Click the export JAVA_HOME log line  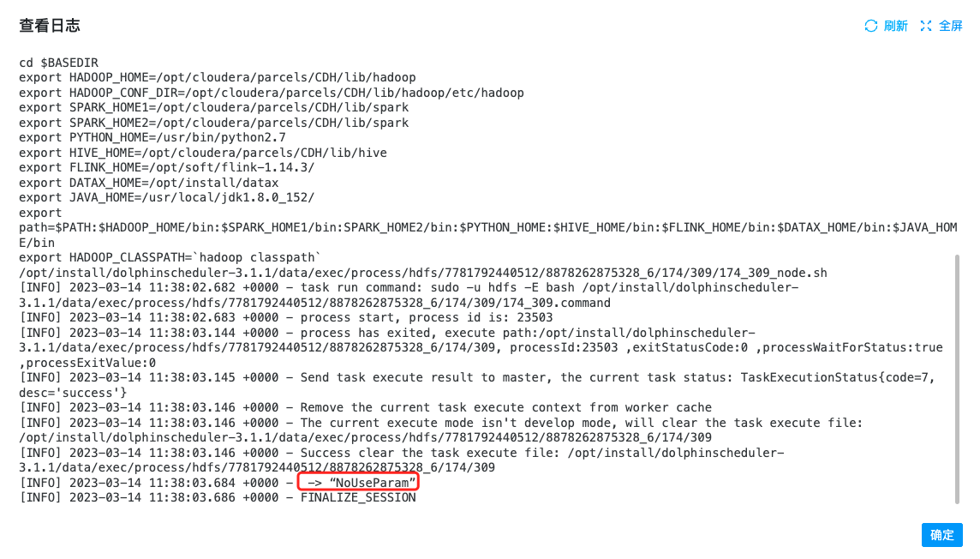(x=167, y=197)
